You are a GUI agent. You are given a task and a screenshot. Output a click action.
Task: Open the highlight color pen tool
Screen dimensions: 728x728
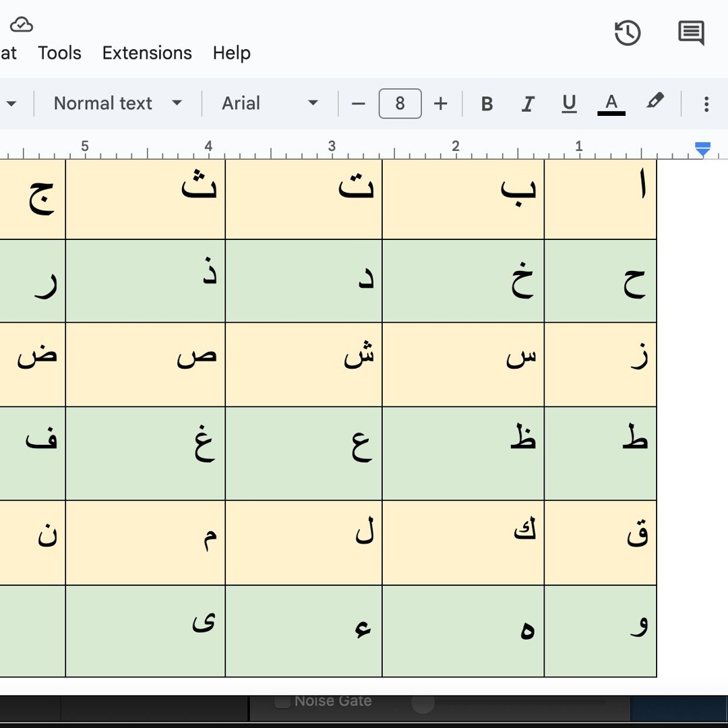click(655, 101)
